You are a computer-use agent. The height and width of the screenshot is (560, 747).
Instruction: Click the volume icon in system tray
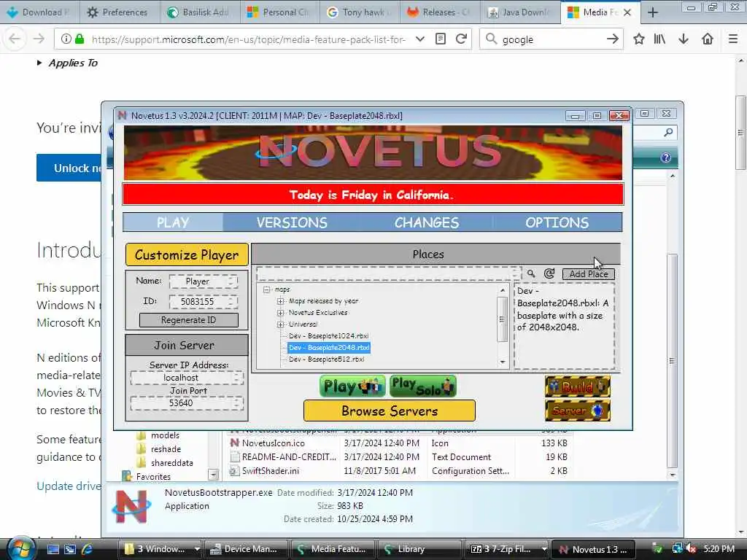click(692, 549)
